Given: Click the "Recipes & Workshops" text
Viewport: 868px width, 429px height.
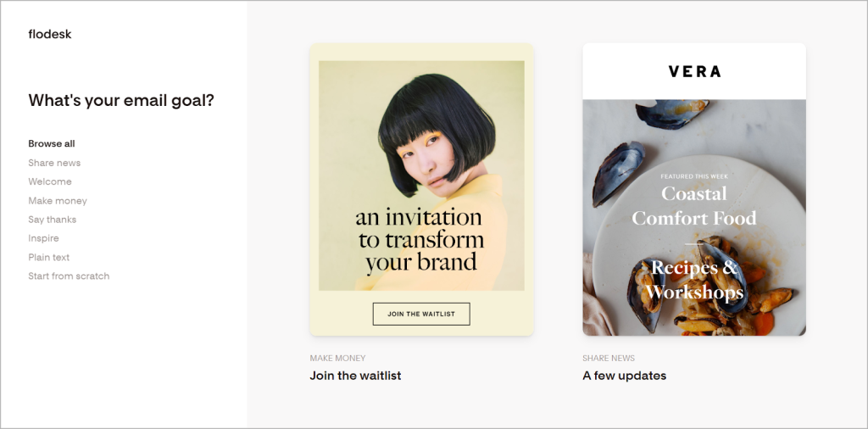Looking at the screenshot, I should tap(694, 281).
